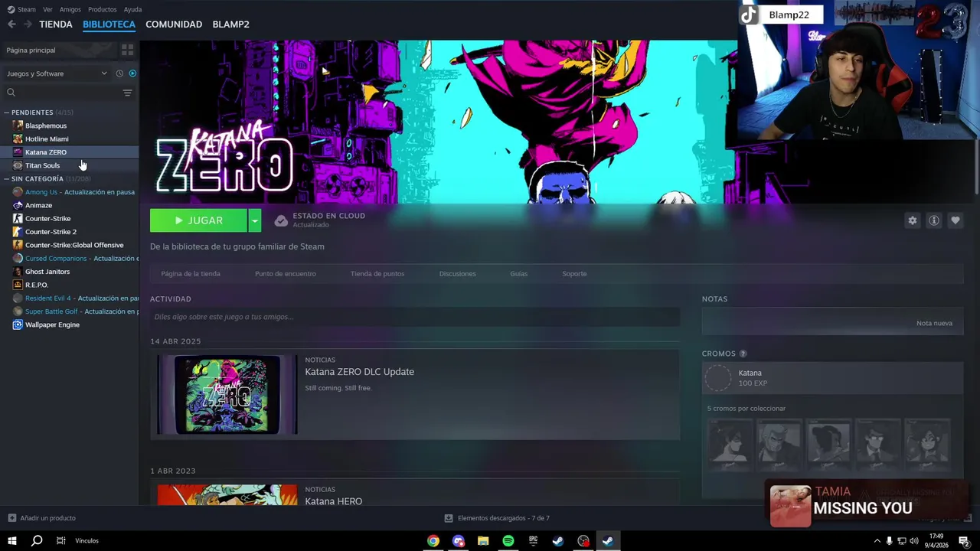Show hidden system tray icons
Screen dimensions: 980x551
pyautogui.click(x=877, y=541)
